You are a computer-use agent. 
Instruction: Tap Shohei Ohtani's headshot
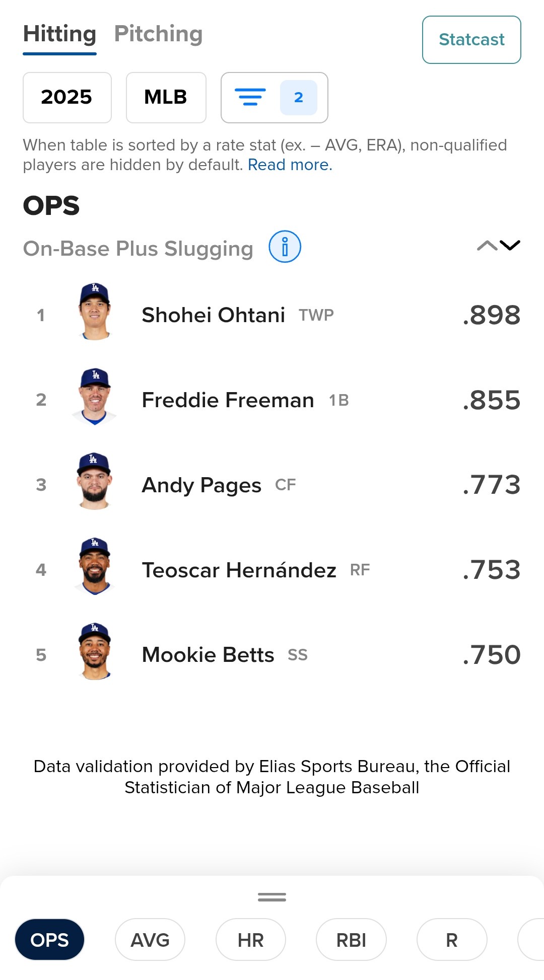pos(95,312)
